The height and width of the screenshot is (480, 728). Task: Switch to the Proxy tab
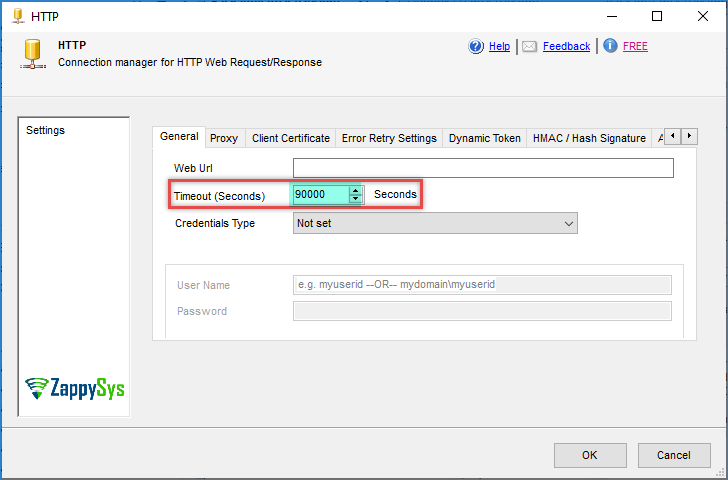coord(224,138)
